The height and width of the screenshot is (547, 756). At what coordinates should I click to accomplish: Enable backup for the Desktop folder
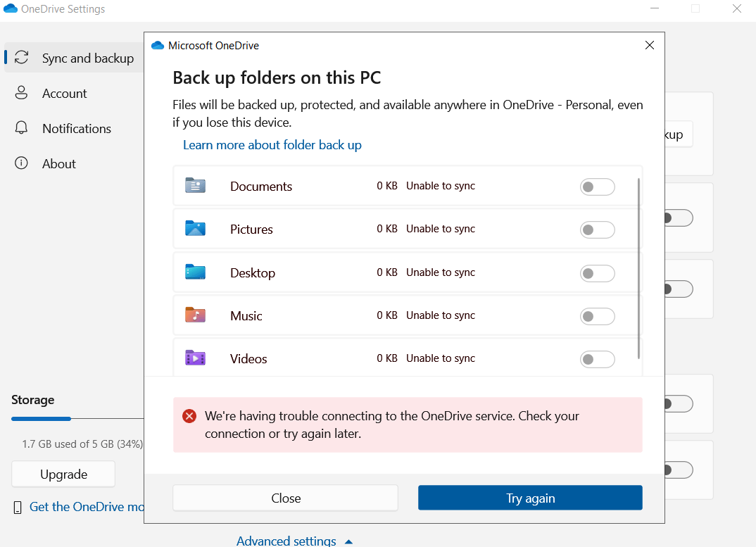click(x=598, y=273)
